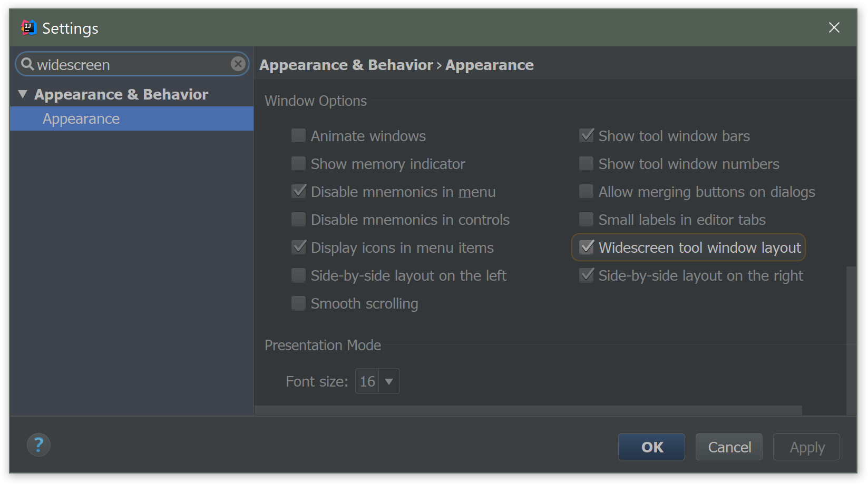The image size is (868, 484).
Task: Enable Show tool window numbers
Action: click(586, 164)
